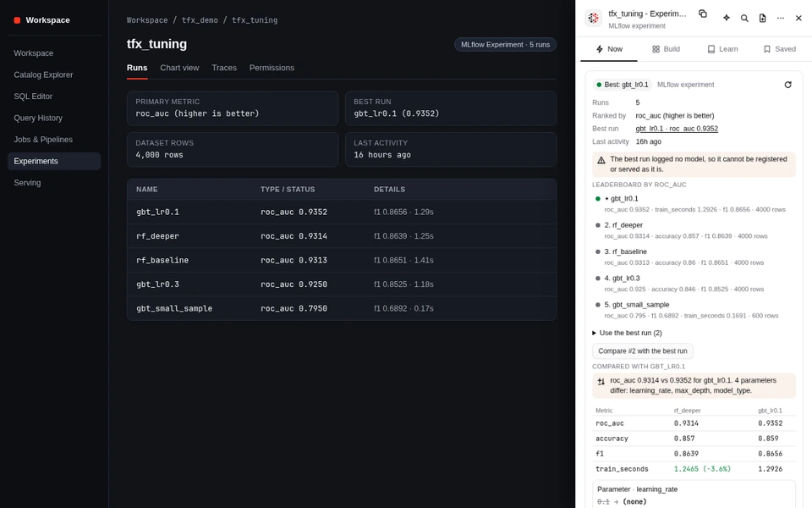This screenshot has width=812, height=508.
Task: Click leaderboard entry "3. rf_baseline"
Action: tap(694, 257)
